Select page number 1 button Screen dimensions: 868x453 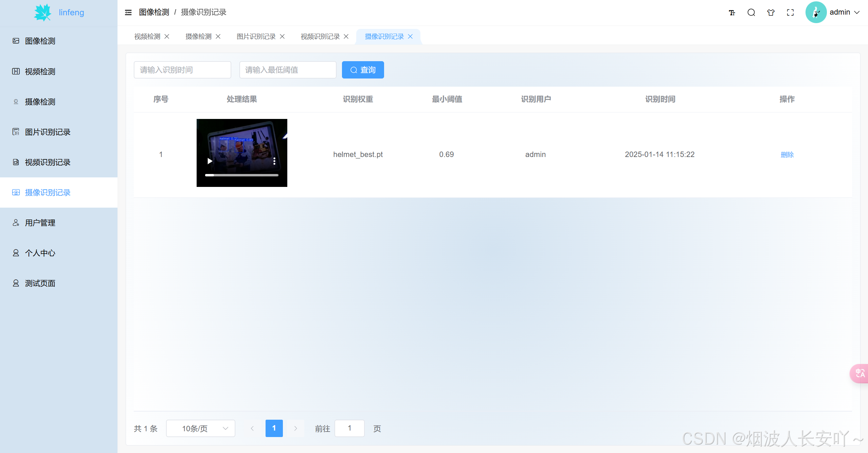tap(274, 428)
